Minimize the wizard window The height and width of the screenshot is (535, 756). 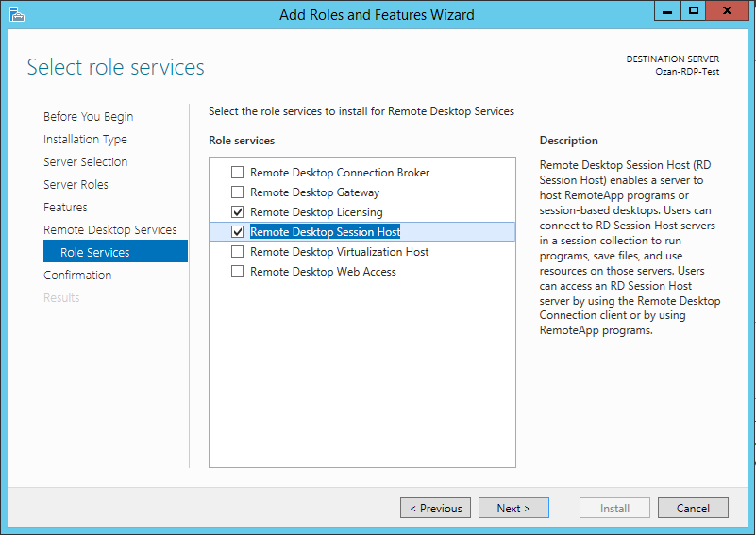667,11
